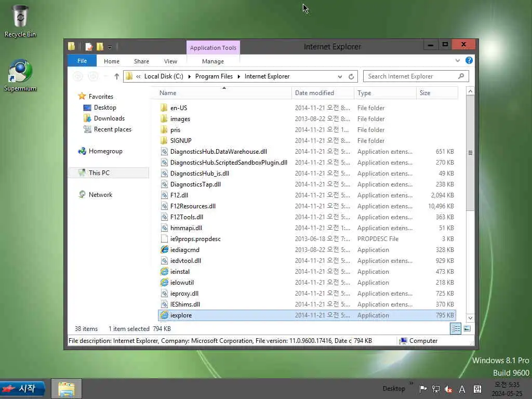Select DiagnosticsHub.ScriptedSandboxPlugin.dll row
This screenshot has height=399, width=532.
click(x=307, y=163)
